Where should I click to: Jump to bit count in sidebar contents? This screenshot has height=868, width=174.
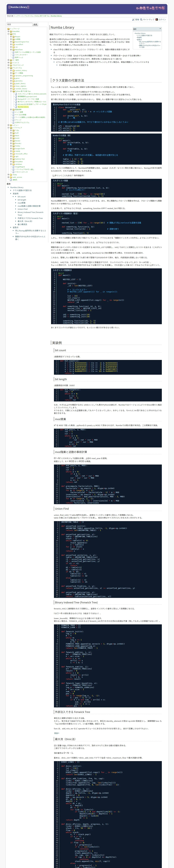(x=22, y=197)
